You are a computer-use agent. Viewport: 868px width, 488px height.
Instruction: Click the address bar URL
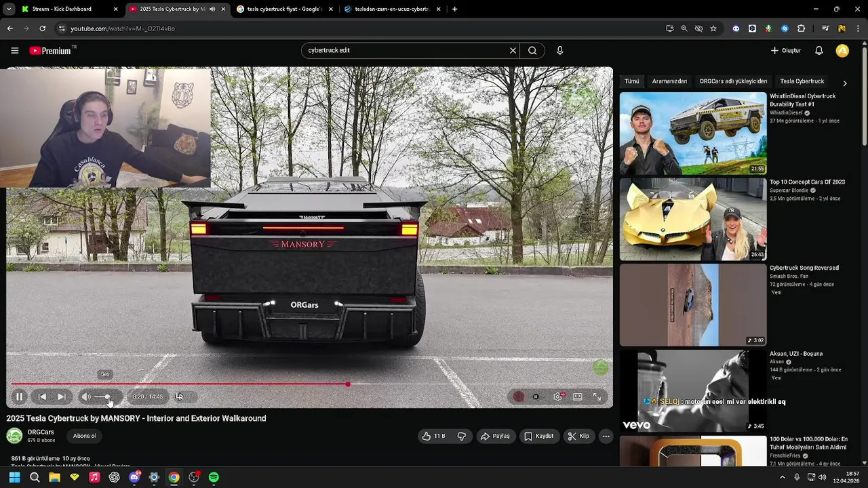click(x=123, y=28)
